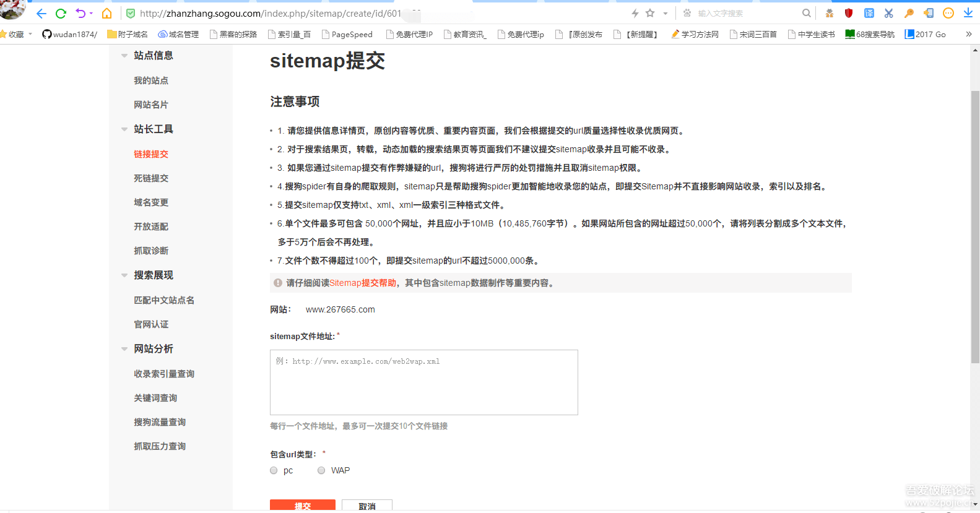
Task: Click the lightning speed mode icon
Action: pos(635,13)
